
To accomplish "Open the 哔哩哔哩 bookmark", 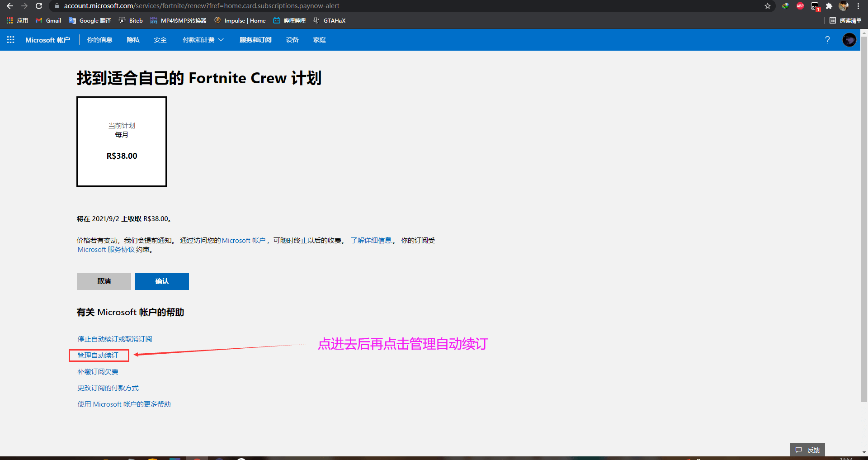I will click(x=289, y=20).
